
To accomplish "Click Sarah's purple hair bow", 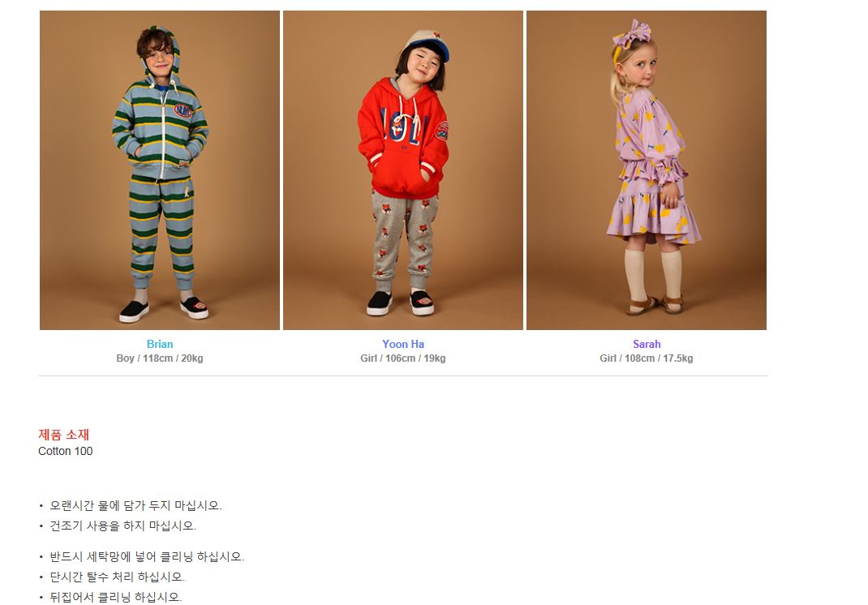I will click(x=632, y=34).
